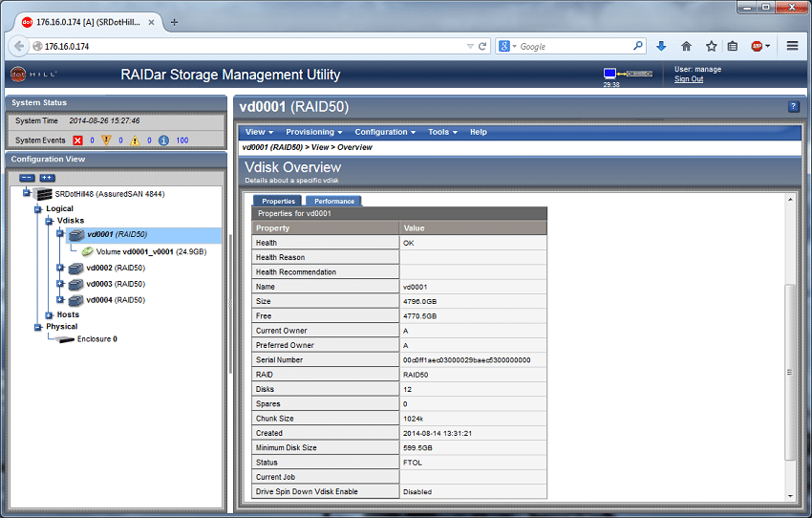Collapse the SRDotHill48 root node

(27, 193)
